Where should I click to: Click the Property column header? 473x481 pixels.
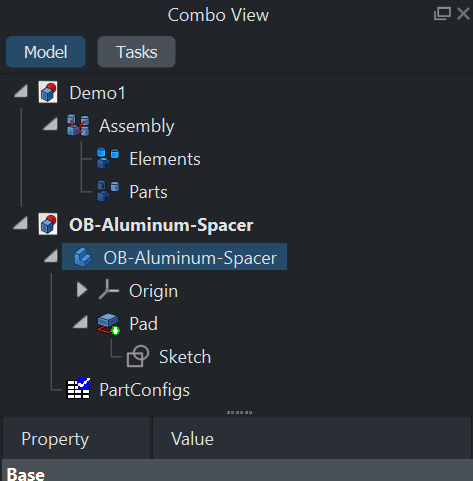tap(76, 438)
